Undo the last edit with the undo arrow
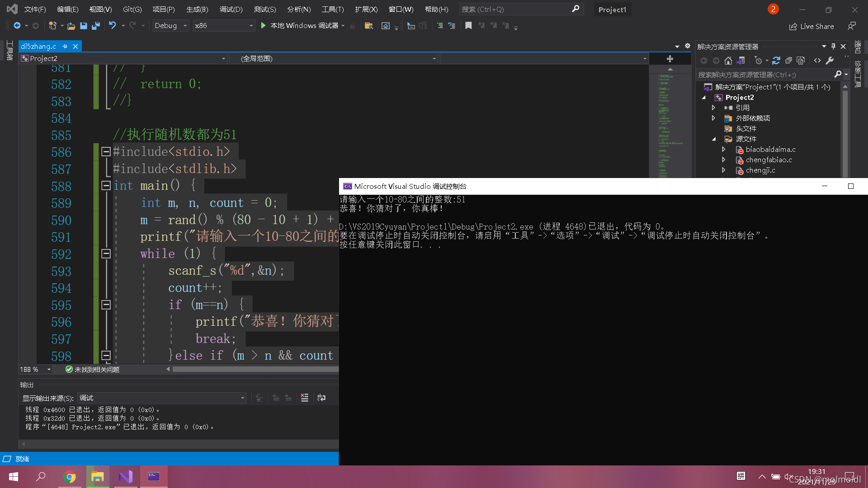 coord(112,26)
